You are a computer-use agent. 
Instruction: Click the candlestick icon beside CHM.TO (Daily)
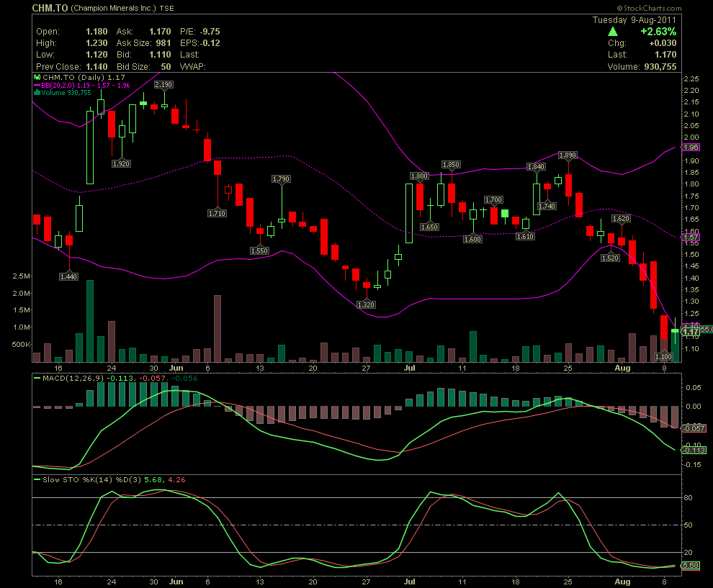37,77
